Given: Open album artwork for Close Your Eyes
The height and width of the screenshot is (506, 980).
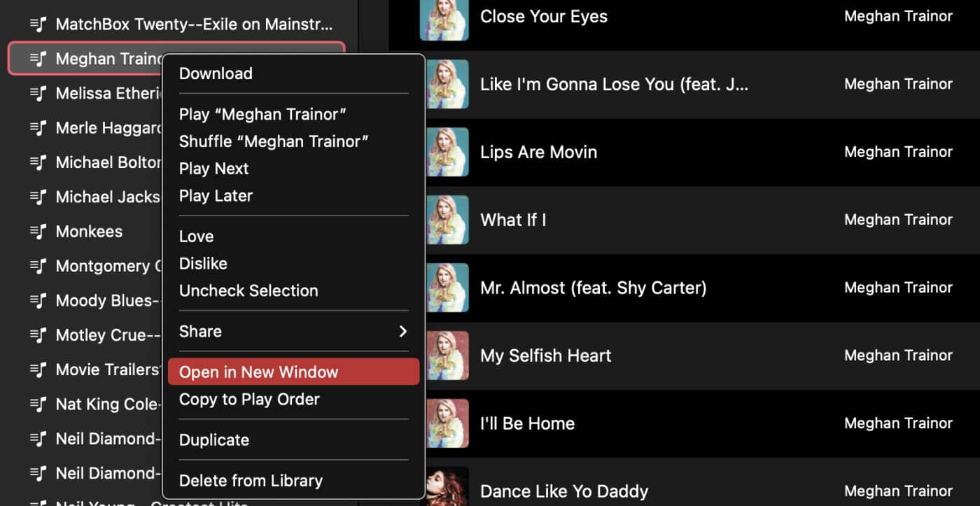Looking at the screenshot, I should coord(444,17).
